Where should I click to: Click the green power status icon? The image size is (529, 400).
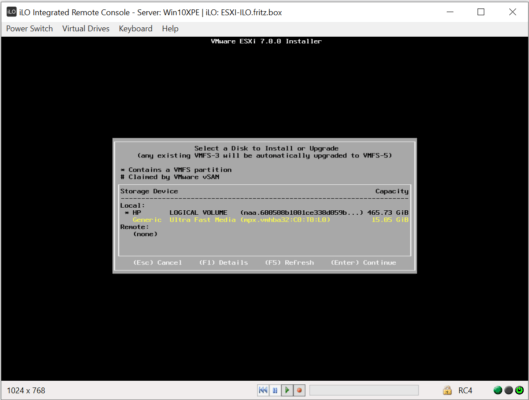click(x=520, y=390)
